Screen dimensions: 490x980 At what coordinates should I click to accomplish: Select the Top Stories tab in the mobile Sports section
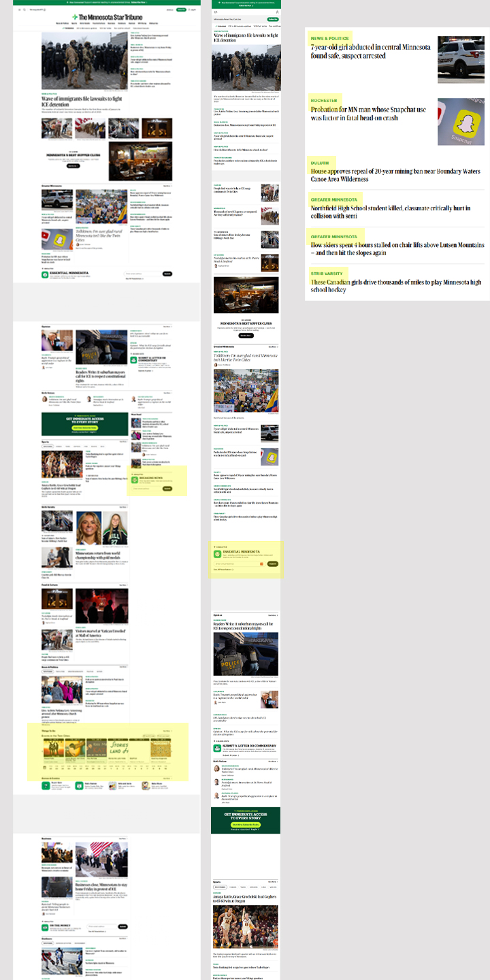point(220,887)
